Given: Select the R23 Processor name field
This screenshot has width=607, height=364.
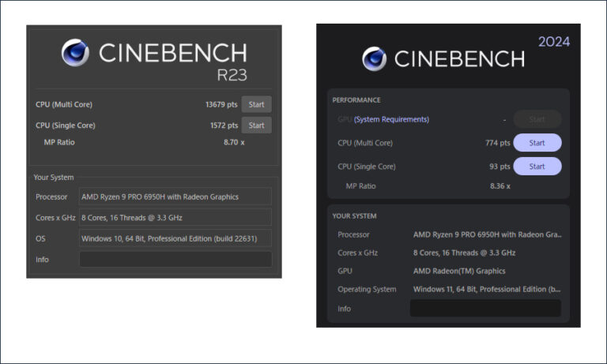Looking at the screenshot, I should coord(175,197).
